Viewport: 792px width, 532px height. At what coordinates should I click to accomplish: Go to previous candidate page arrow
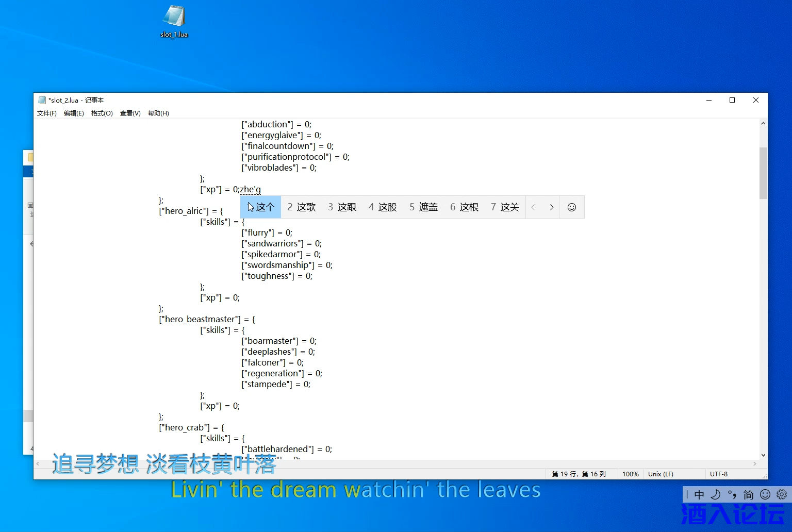[533, 207]
